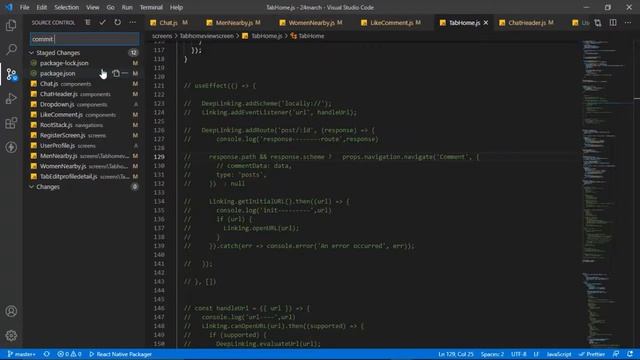Image resolution: width=640 pixels, height=360 pixels.
Task: Click the feedback icon in status bar
Action: tap(616, 354)
